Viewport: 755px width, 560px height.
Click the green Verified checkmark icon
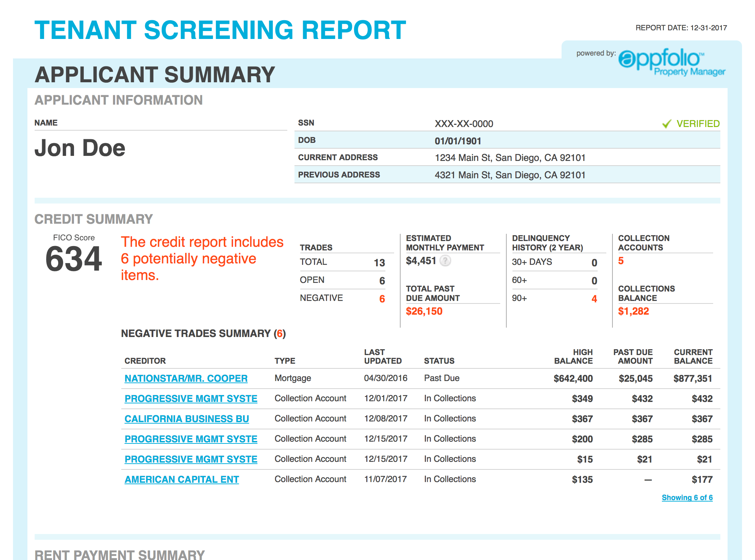(x=667, y=123)
